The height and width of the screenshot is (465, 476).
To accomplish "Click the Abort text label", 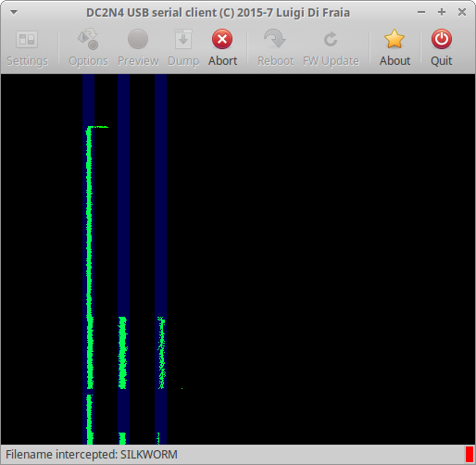I will click(222, 61).
